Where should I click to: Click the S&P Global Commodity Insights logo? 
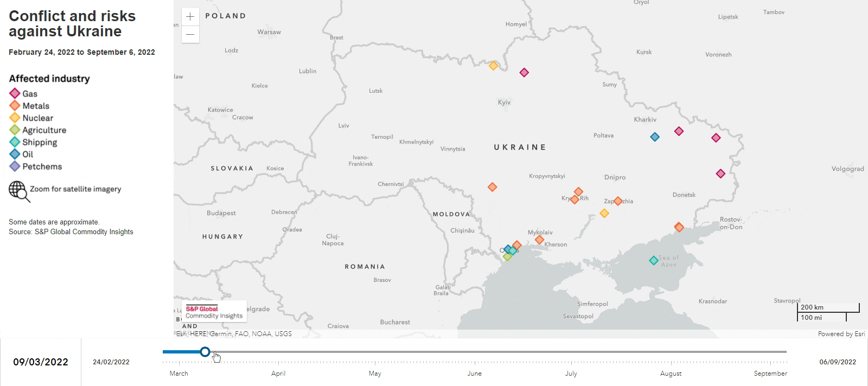214,312
